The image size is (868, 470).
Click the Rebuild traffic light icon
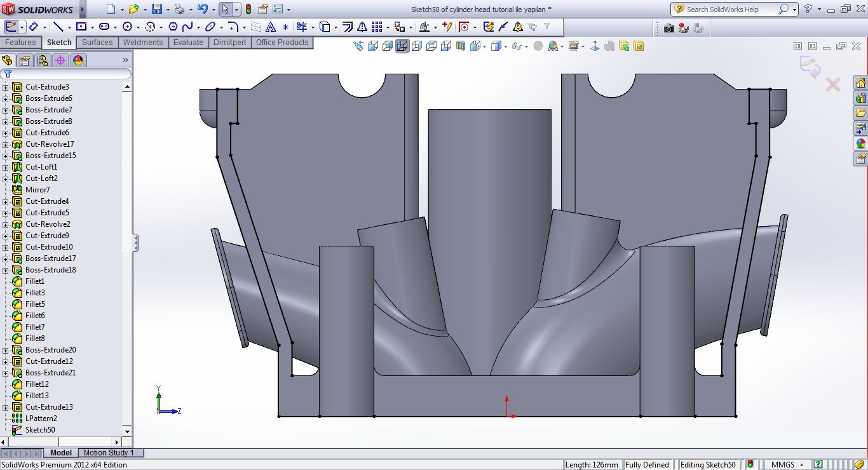(x=248, y=9)
